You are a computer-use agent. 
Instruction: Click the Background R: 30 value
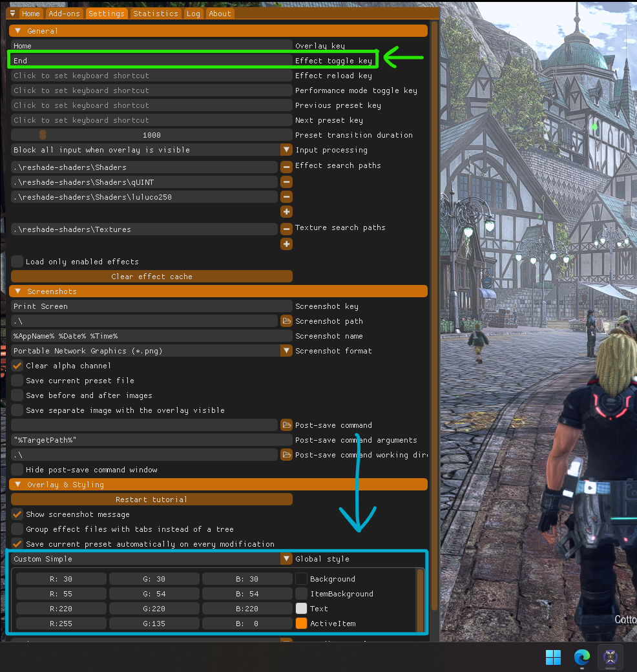(x=61, y=579)
